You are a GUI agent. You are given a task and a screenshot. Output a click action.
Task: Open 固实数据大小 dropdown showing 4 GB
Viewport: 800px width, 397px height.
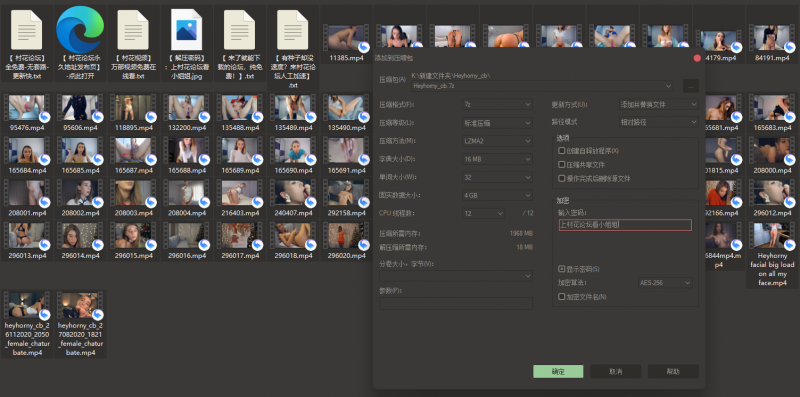pyautogui.click(x=497, y=195)
